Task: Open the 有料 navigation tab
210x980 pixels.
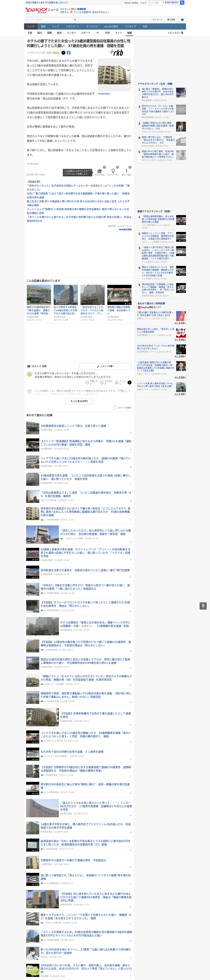Action: pos(145,26)
